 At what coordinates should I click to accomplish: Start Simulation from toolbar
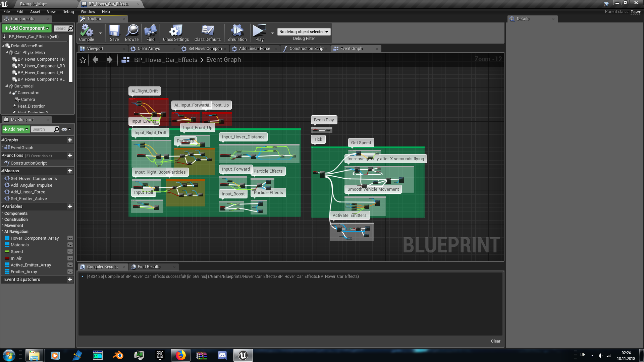237,33
